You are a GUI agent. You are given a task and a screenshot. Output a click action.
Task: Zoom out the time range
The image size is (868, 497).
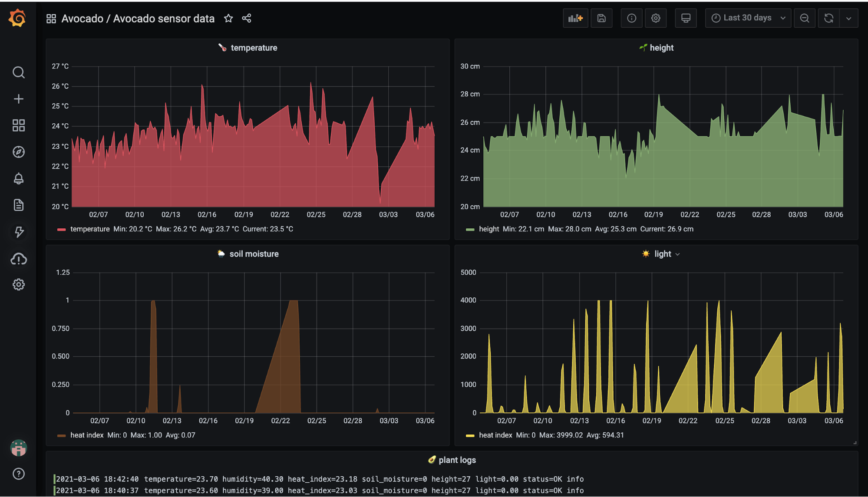click(805, 18)
